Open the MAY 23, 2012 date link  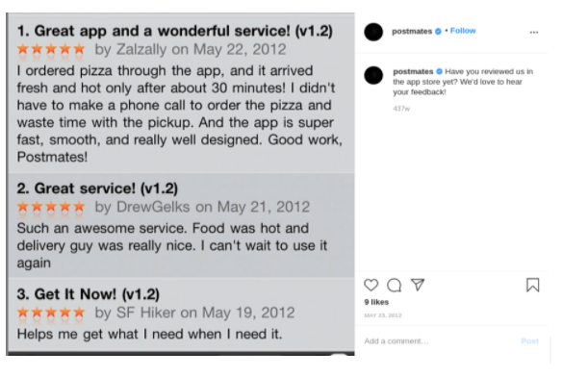pos(382,315)
